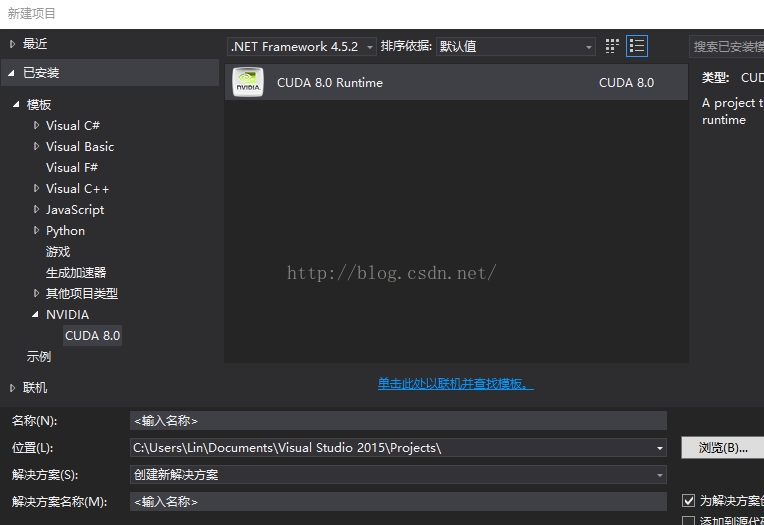The height and width of the screenshot is (525, 764).
Task: Expand the Visual C++ node arrow
Action: pyautogui.click(x=37, y=188)
